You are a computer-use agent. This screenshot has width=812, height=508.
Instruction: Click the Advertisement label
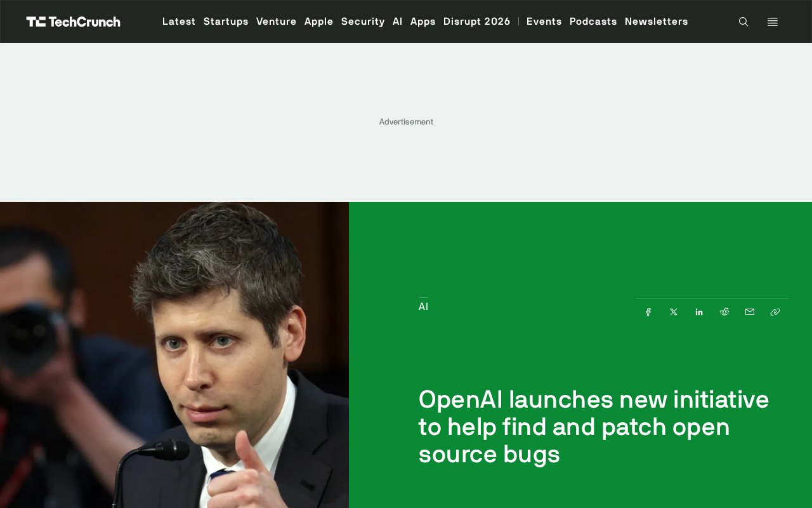coord(406,122)
